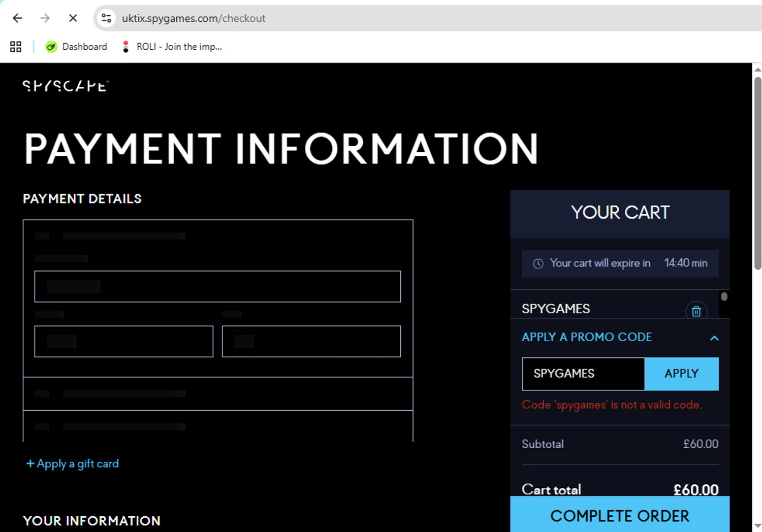Image resolution: width=762 pixels, height=532 pixels.
Task: Click the YOUR INFORMATION heading
Action: [x=91, y=521]
